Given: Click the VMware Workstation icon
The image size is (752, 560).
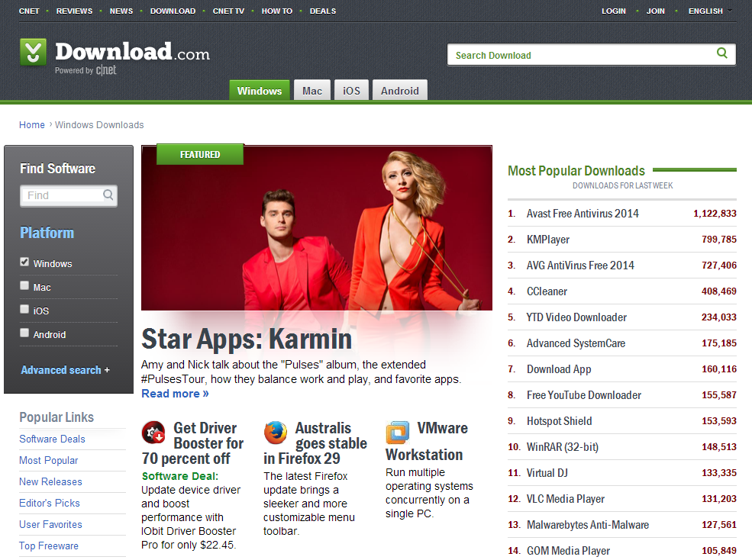Looking at the screenshot, I should [x=398, y=433].
